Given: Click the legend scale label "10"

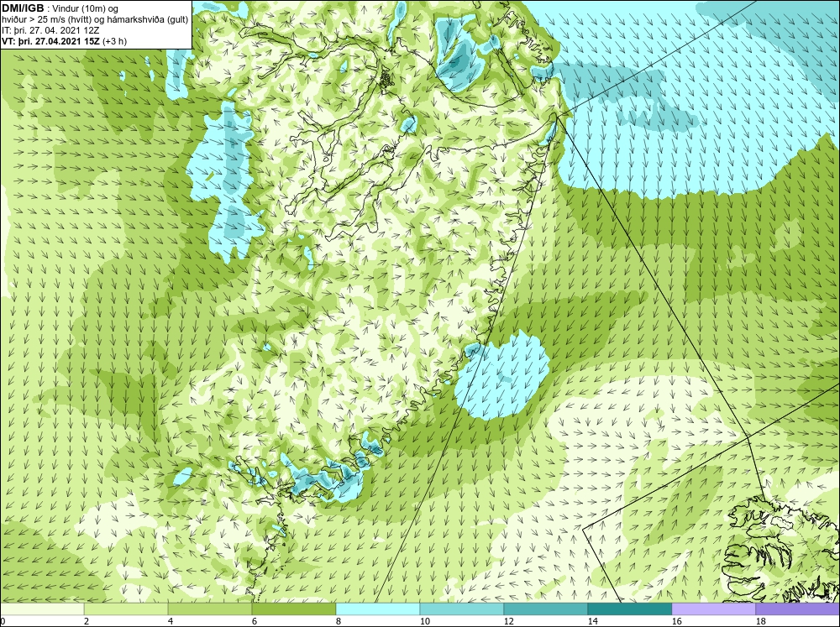Looking at the screenshot, I should click(x=424, y=621).
